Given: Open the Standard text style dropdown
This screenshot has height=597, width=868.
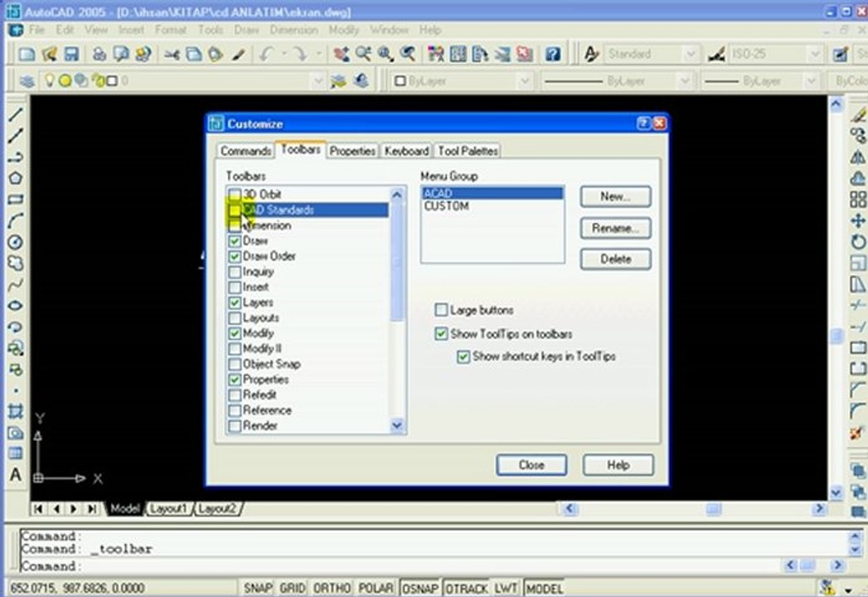Looking at the screenshot, I should tap(691, 54).
